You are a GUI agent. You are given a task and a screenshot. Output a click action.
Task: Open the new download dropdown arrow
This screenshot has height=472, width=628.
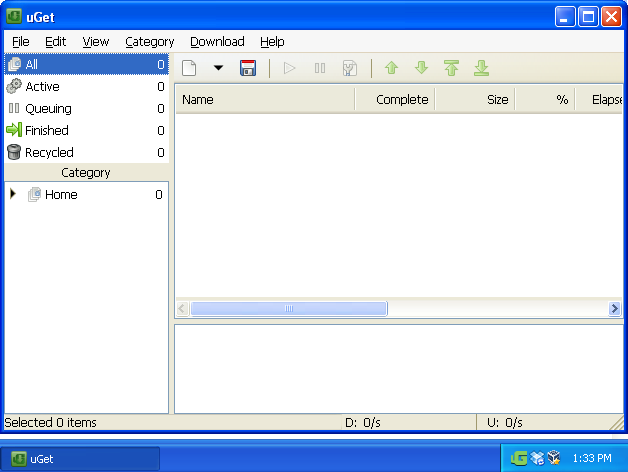point(218,68)
